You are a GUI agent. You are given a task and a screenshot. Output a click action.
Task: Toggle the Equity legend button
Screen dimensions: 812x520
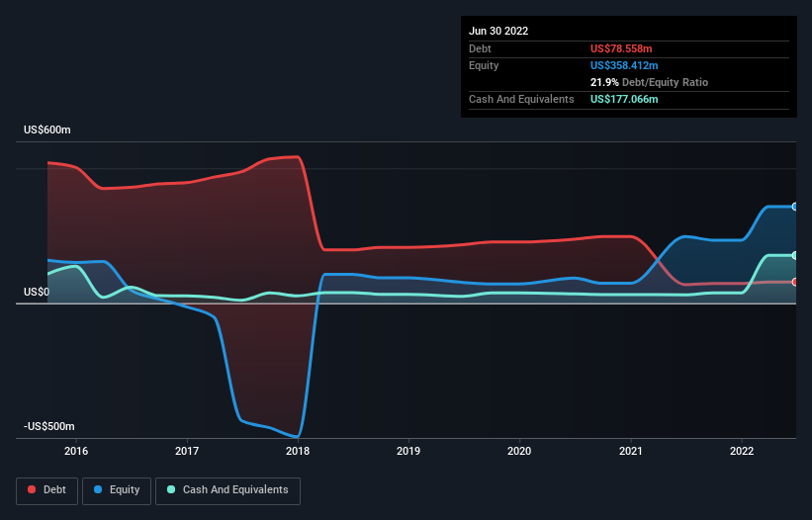[x=117, y=490]
